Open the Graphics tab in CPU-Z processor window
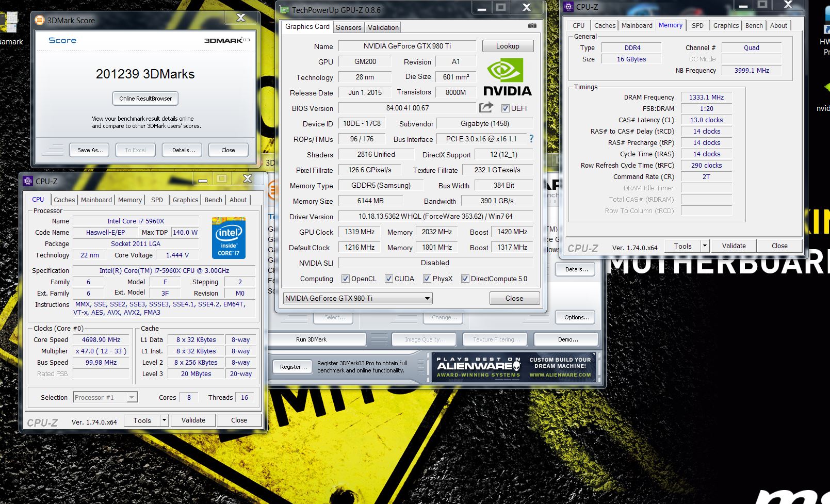The height and width of the screenshot is (504, 830). 186,200
